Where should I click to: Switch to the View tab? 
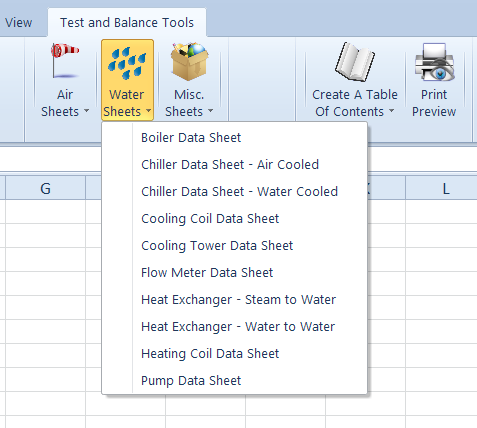click(x=19, y=23)
